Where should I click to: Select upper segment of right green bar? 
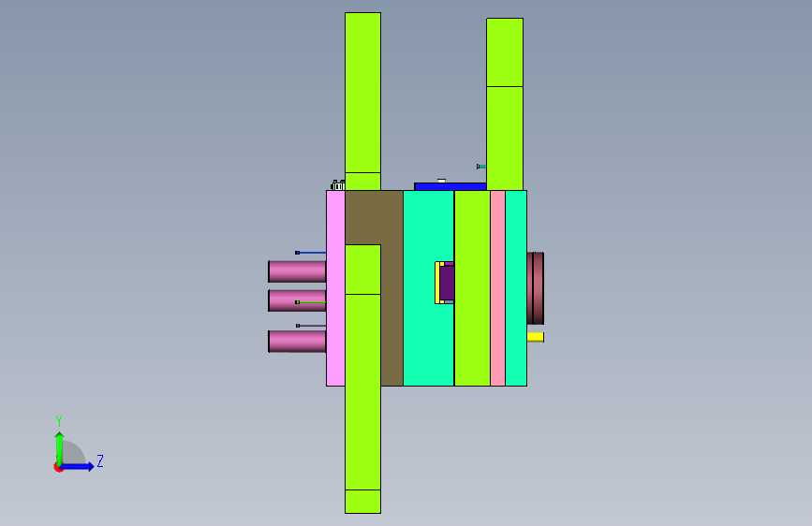coord(505,52)
